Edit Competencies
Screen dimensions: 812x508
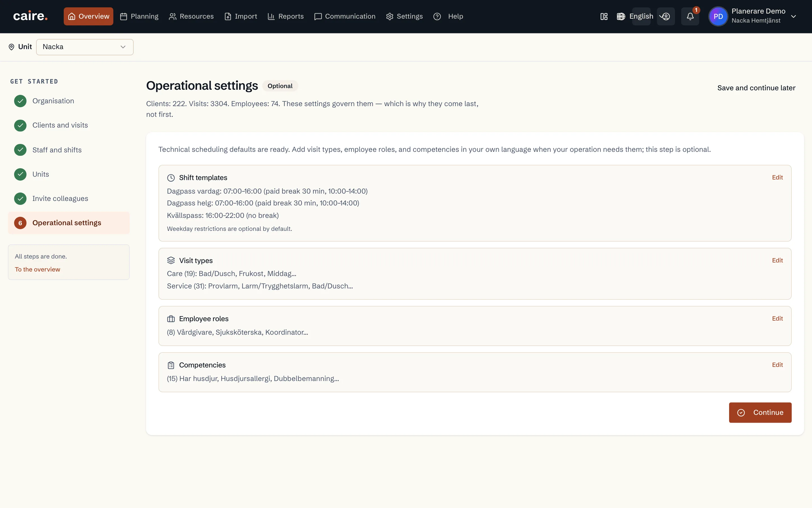click(x=777, y=365)
